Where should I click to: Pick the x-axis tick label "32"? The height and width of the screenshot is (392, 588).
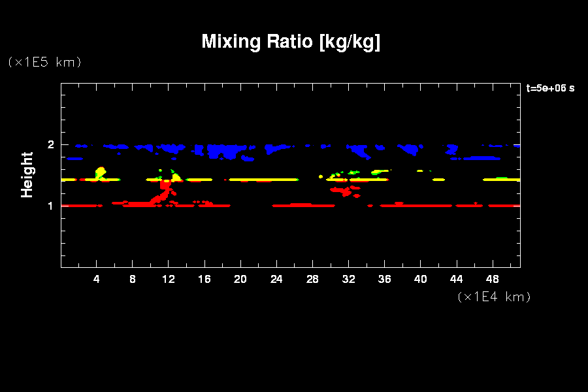[348, 279]
